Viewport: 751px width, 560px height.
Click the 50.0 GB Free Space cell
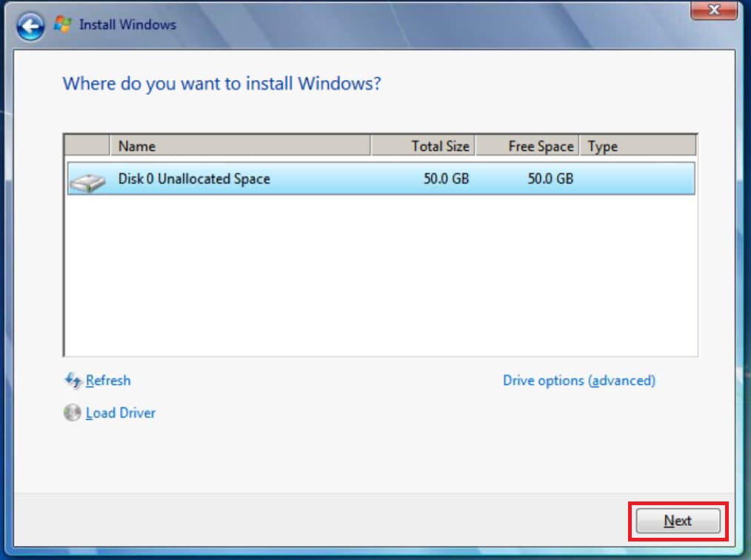(550, 179)
